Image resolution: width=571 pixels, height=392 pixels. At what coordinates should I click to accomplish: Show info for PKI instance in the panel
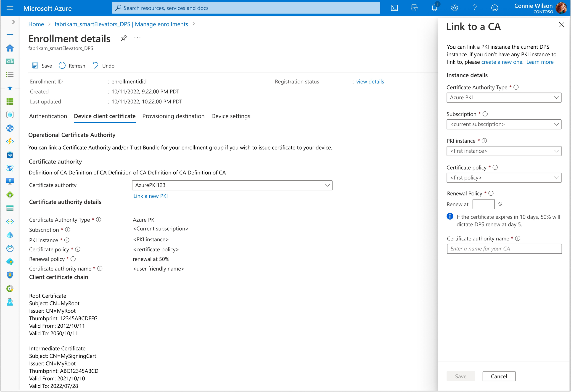[484, 141]
